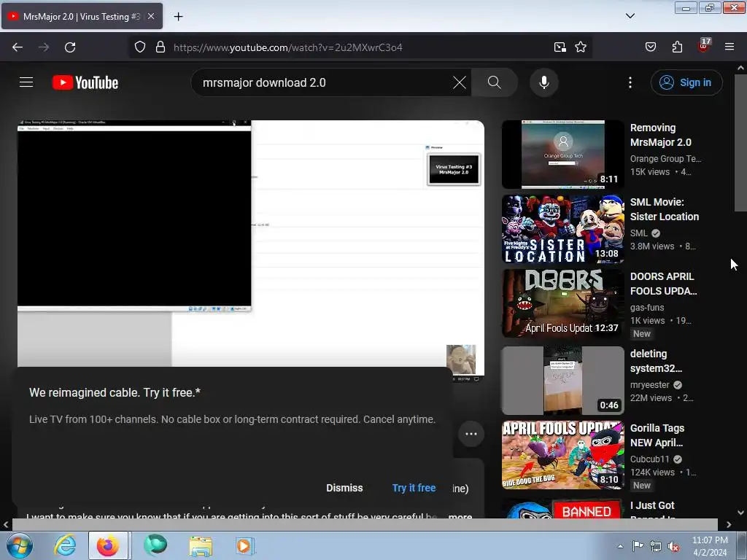Dismiss the cable promotion popup

(x=344, y=488)
